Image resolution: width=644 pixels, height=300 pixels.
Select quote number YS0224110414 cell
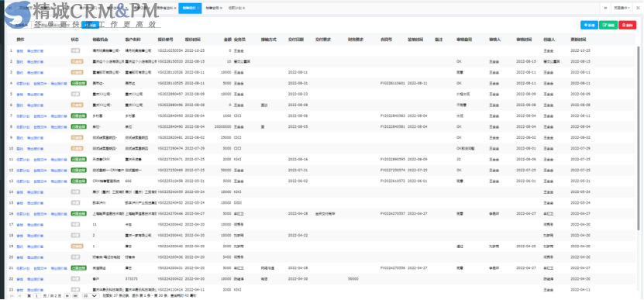coord(170,290)
